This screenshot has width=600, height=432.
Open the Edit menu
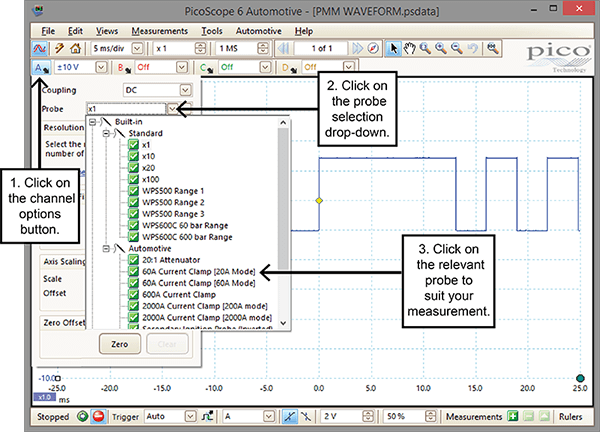75,31
